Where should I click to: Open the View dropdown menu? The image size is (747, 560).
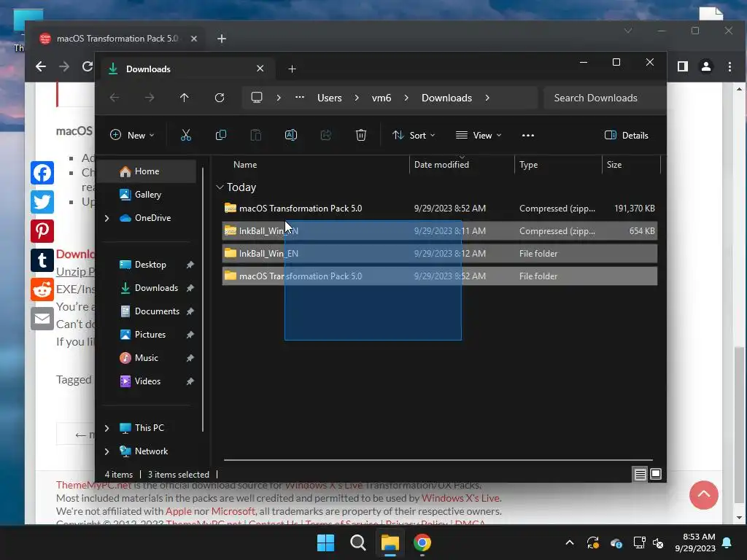(479, 135)
